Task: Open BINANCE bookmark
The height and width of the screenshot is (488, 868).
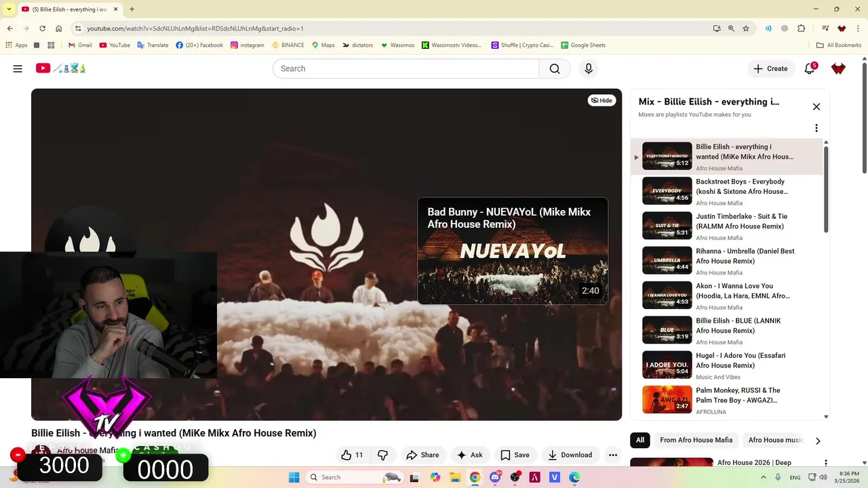Action: [x=288, y=45]
